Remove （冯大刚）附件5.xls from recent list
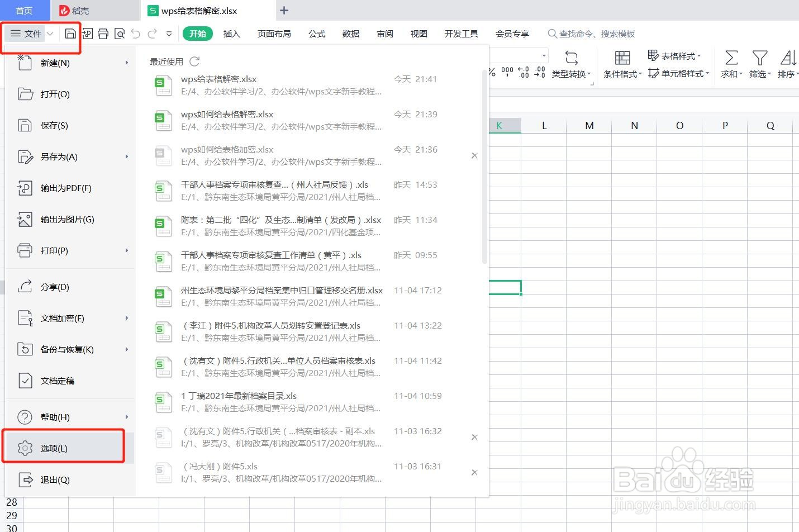The image size is (799, 532). point(474,473)
